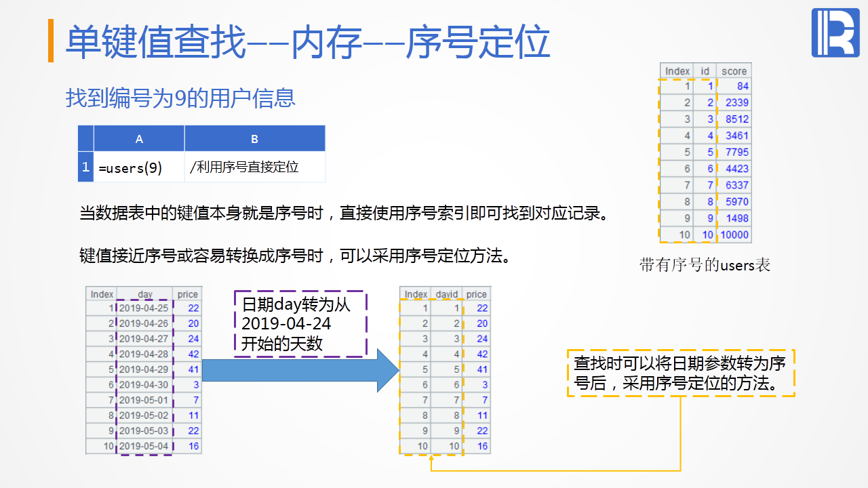Image resolution: width=868 pixels, height=488 pixels.
Task: Click score value 7795 in users table
Action: (734, 152)
